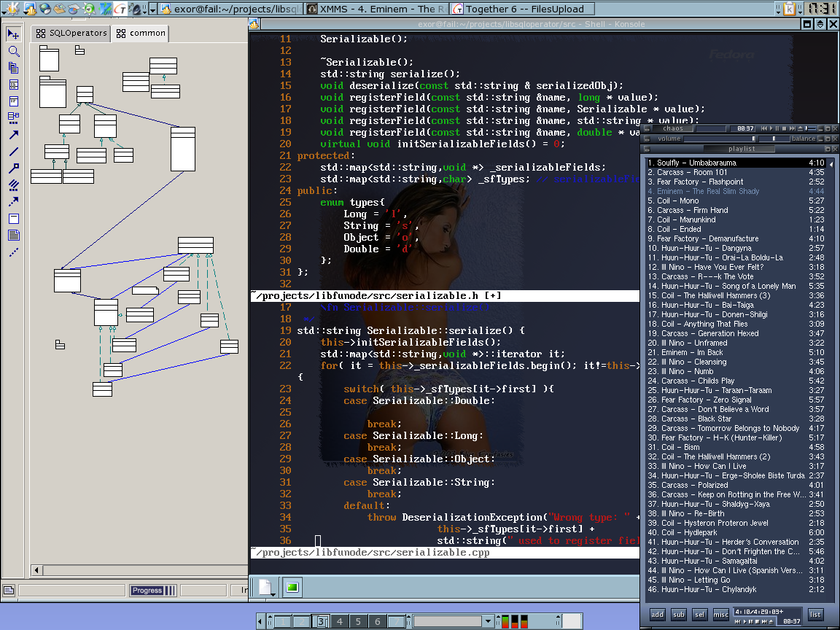Switch to virtual desktop 5

click(358, 621)
